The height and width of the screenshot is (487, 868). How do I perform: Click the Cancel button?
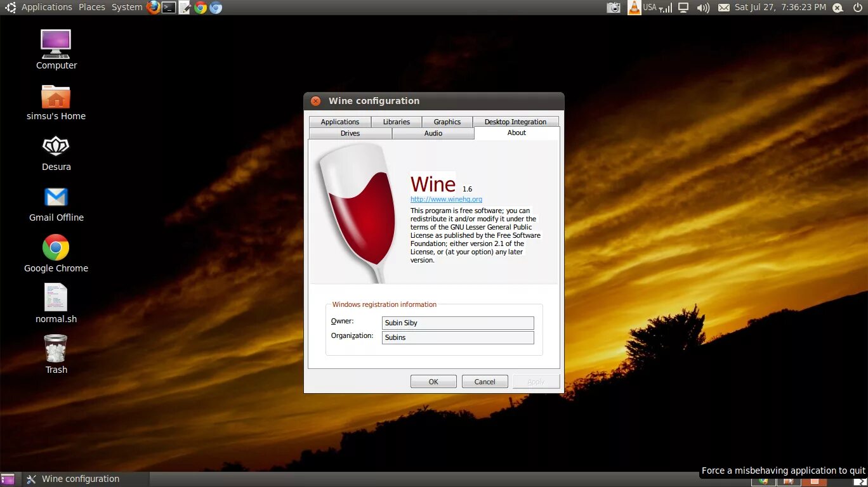[485, 382]
